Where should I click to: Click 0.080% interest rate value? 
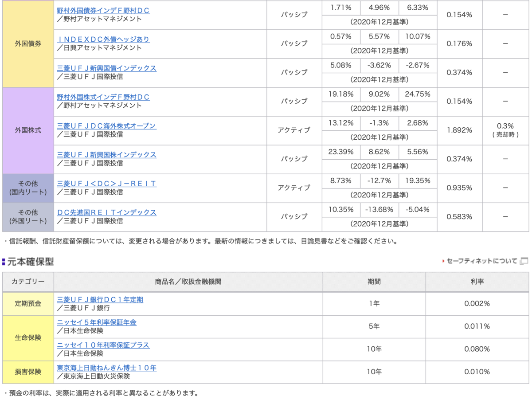click(477, 349)
